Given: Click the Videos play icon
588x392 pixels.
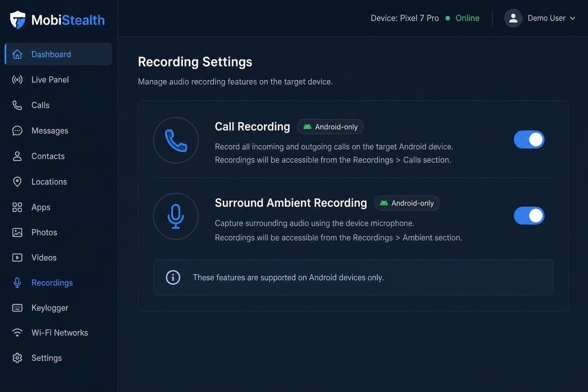Looking at the screenshot, I should click(17, 257).
